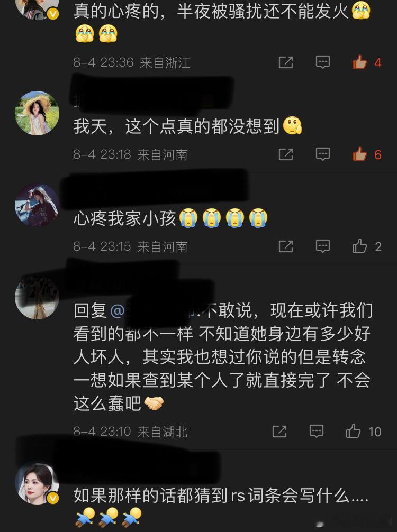Open the verified avatar of the last commenter
Screen dimensions: 397x532
tap(38, 483)
